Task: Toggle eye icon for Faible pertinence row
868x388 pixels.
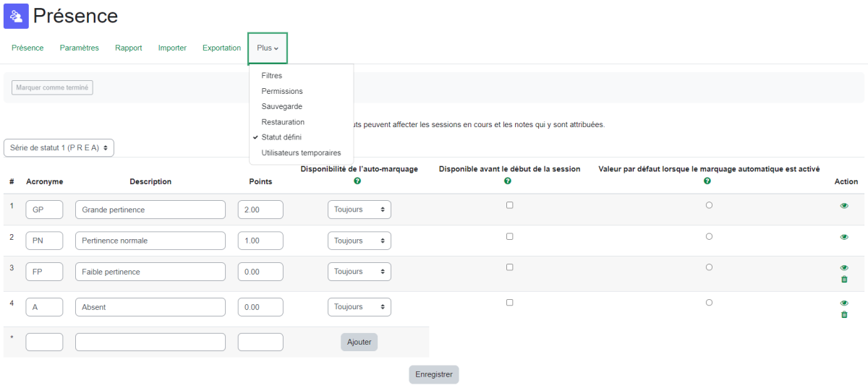Action: point(844,268)
